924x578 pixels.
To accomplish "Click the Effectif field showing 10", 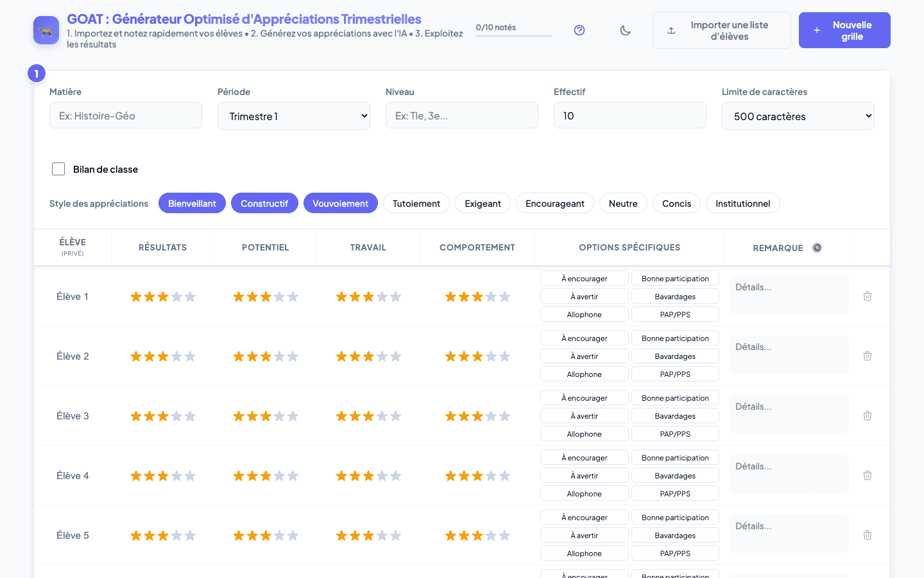I will [630, 116].
